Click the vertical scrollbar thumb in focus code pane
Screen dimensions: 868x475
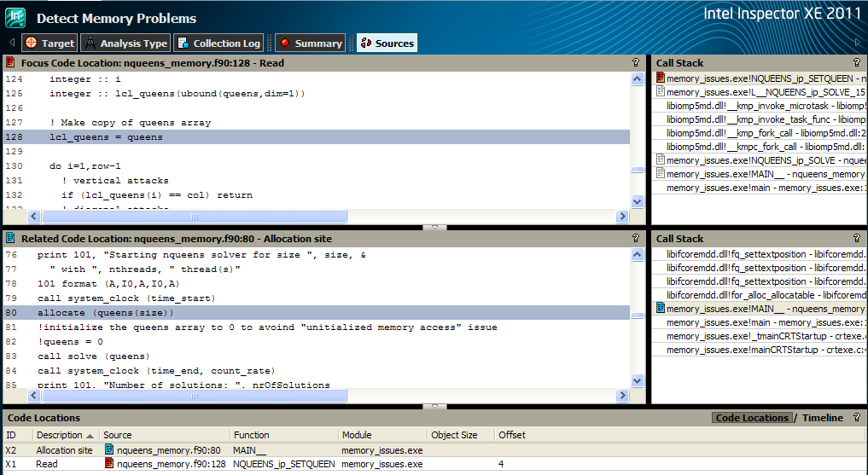coord(638,170)
